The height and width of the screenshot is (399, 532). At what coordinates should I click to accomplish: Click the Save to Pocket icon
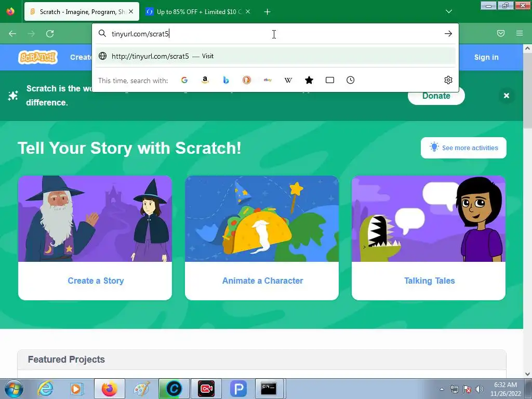pos(501,33)
